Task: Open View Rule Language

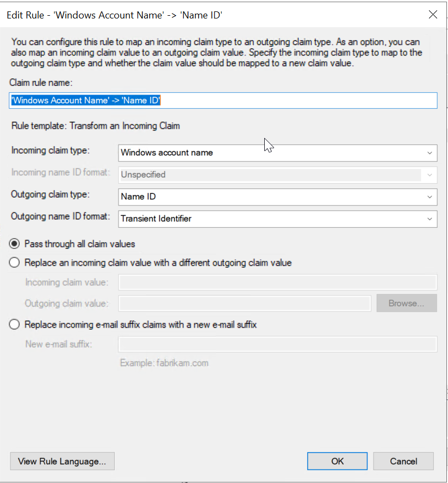Action: pos(62,461)
